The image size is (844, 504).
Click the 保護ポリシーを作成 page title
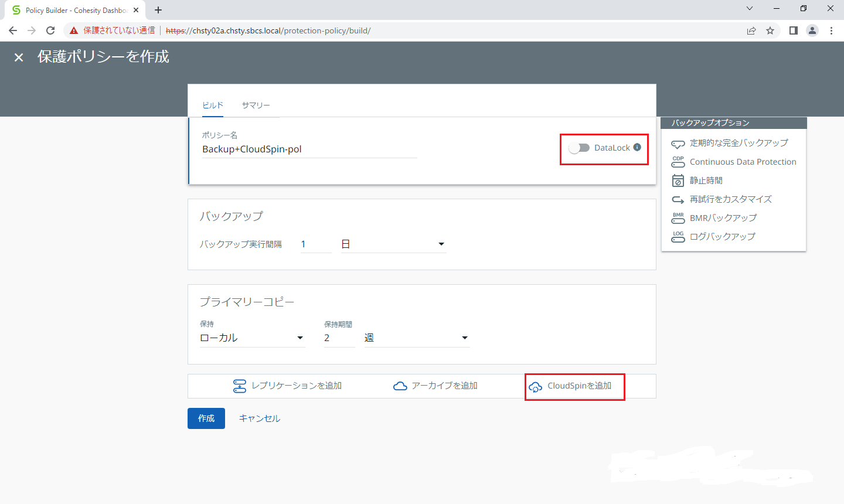[x=104, y=57]
